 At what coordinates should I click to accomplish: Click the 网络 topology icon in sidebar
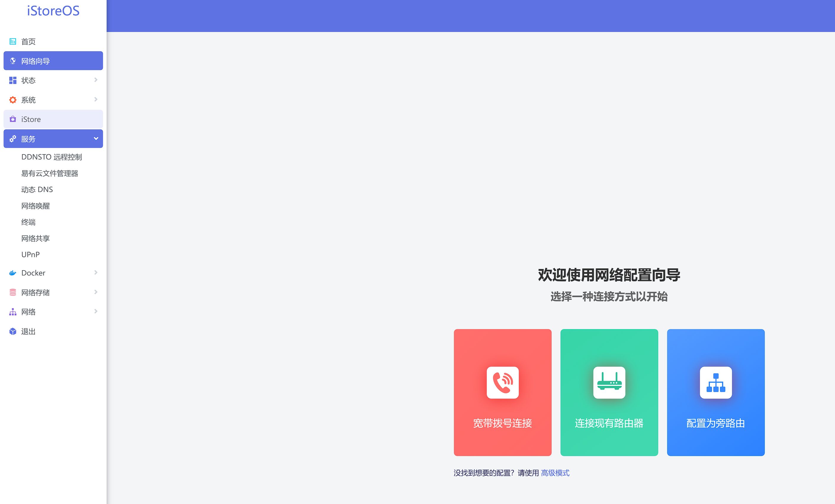13,312
